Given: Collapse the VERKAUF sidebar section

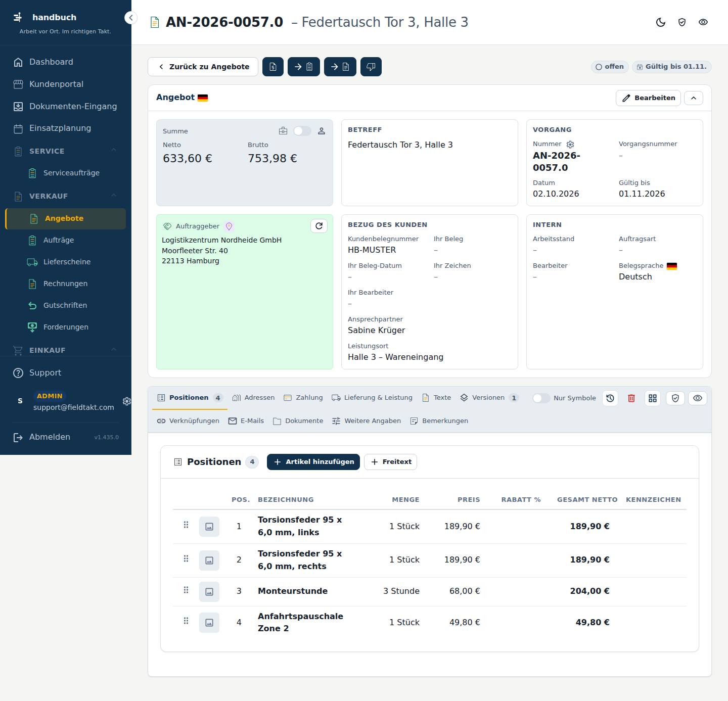Looking at the screenshot, I should [114, 195].
